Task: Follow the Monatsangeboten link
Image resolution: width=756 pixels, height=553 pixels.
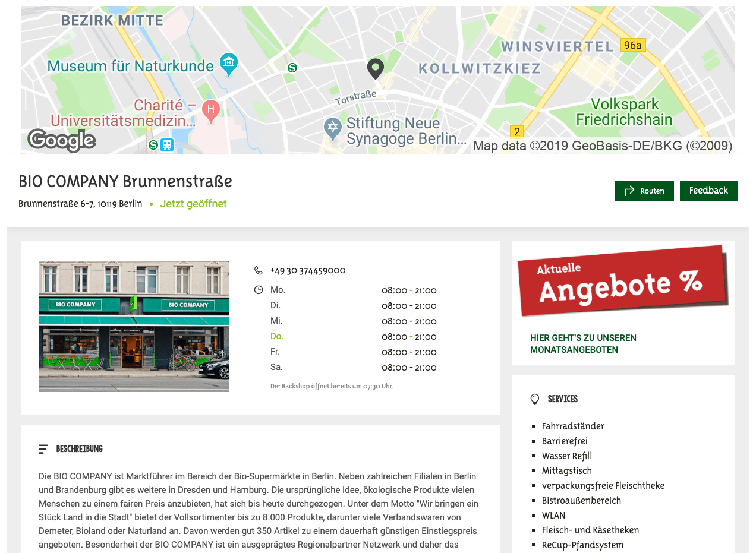Action: tap(583, 344)
